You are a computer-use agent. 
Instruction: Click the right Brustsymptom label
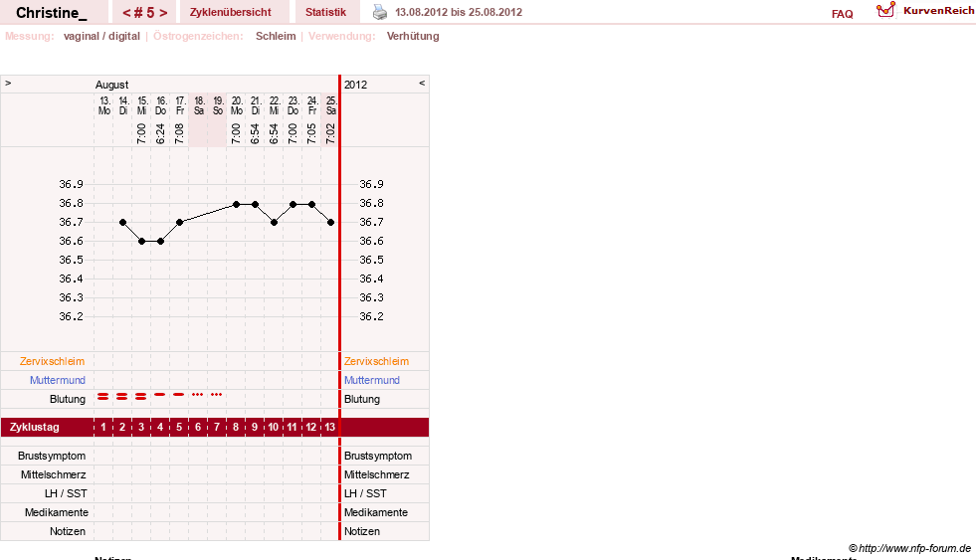[x=378, y=457]
